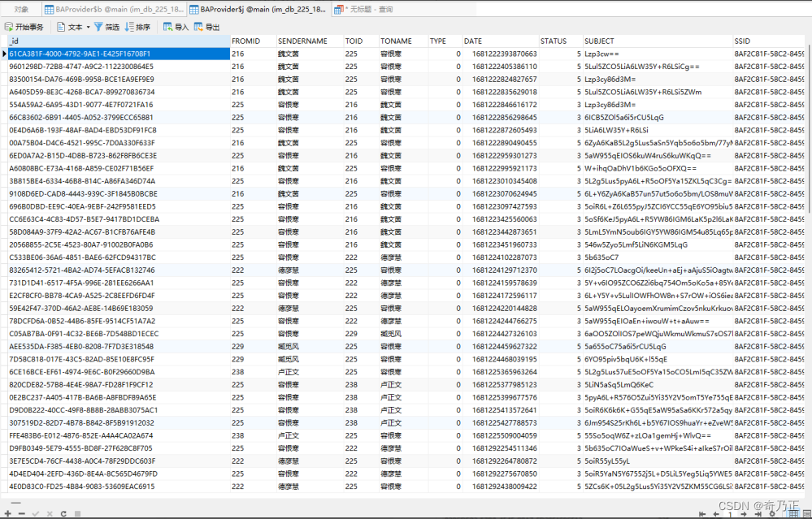
Task: Delete the record with the minus icon
Action: pos(22,514)
